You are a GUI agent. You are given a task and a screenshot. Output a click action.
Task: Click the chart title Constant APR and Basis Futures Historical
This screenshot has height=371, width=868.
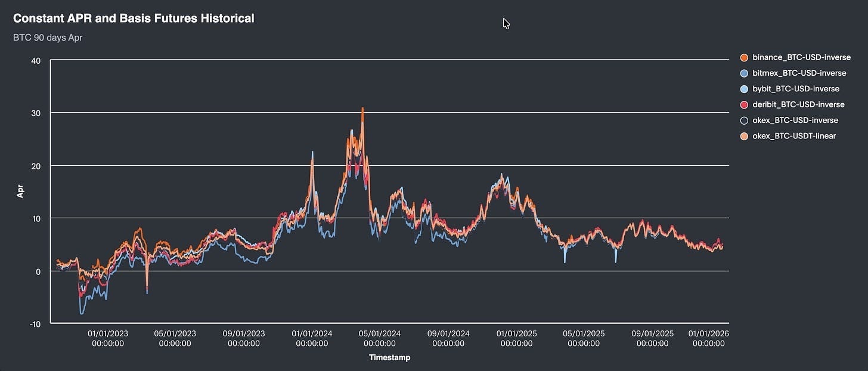(x=134, y=18)
